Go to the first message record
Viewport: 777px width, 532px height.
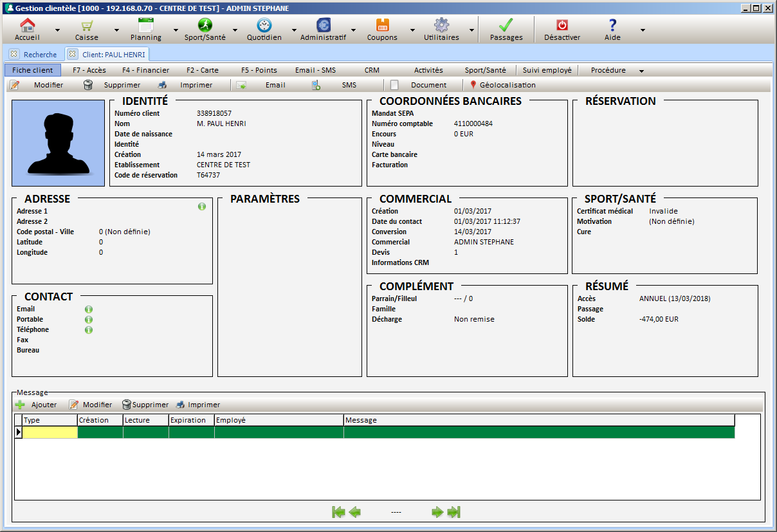(338, 512)
